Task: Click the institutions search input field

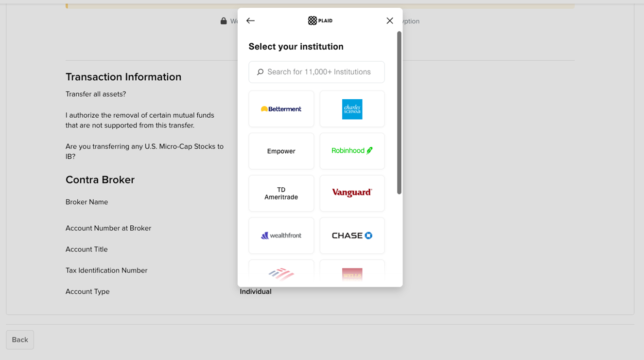Action: [x=316, y=72]
